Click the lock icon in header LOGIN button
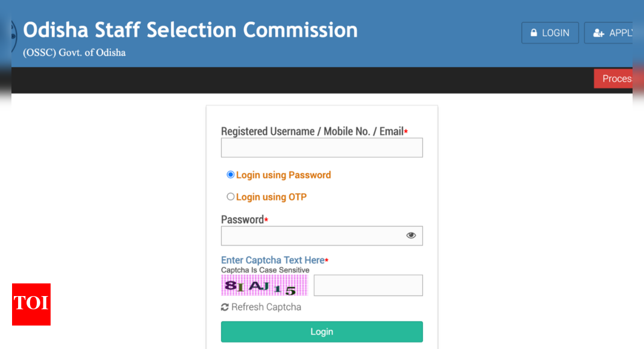This screenshot has width=644, height=349. 534,33
